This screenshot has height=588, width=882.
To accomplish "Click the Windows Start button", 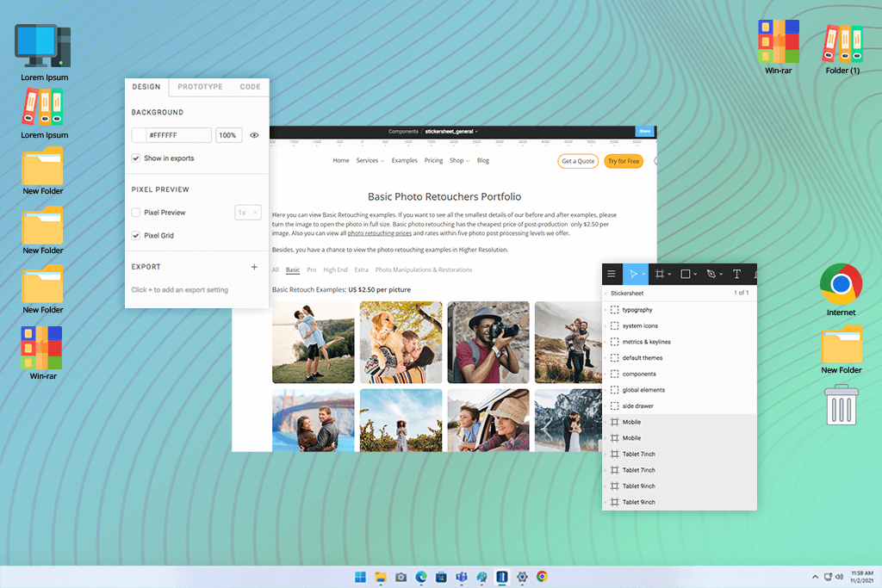I will point(361,577).
